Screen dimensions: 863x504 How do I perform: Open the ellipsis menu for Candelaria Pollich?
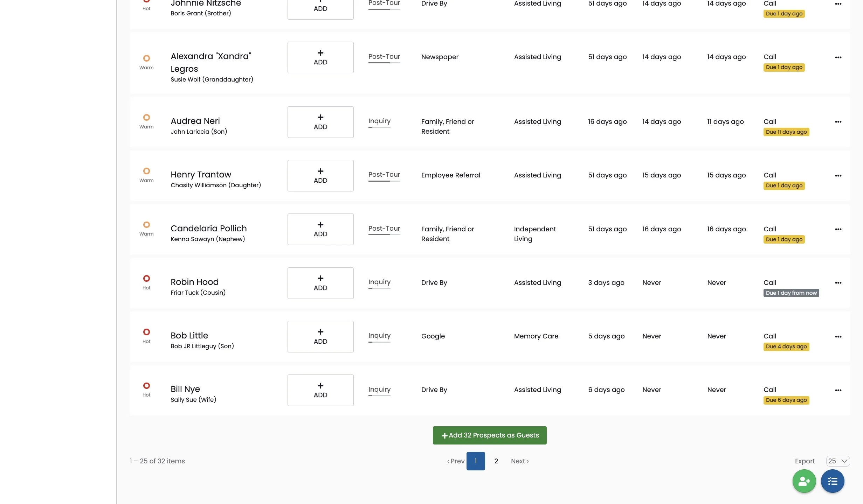pyautogui.click(x=838, y=229)
